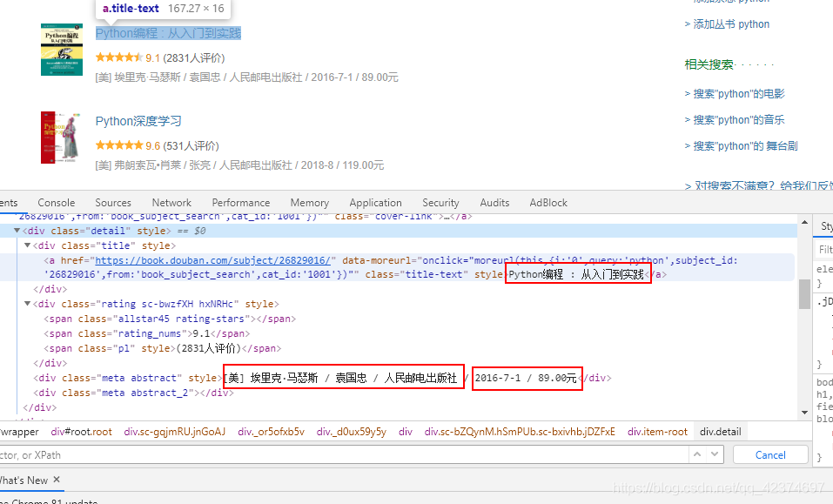Click the (531人评价) review count
This screenshot has height=504, width=833.
[191, 146]
